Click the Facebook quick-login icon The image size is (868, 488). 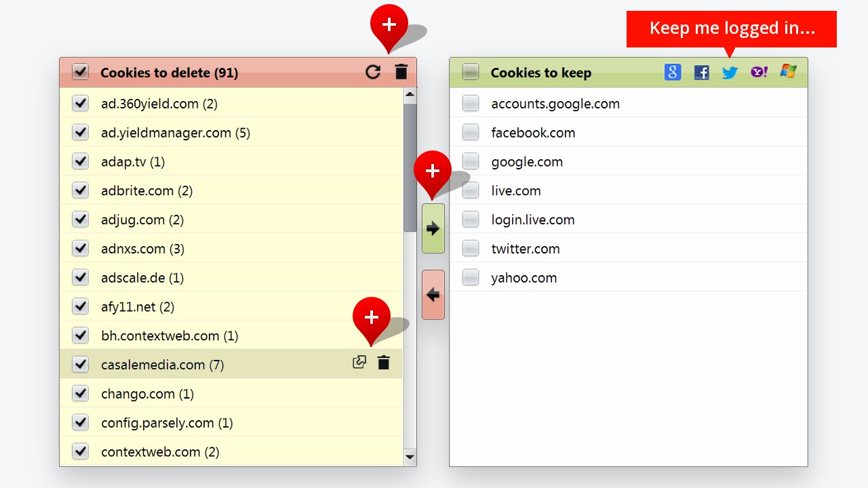(702, 73)
